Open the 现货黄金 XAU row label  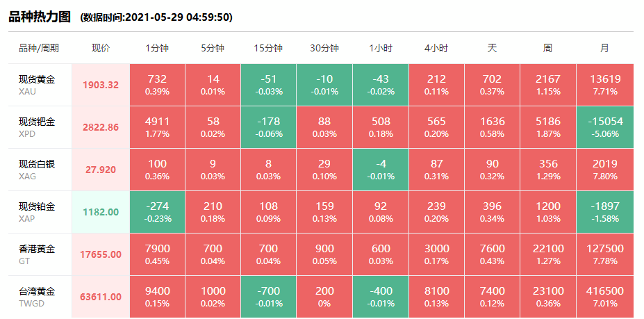[37, 85]
